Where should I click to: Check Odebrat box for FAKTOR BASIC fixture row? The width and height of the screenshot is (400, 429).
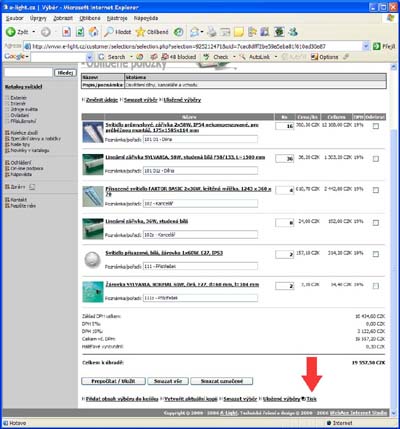click(x=376, y=190)
